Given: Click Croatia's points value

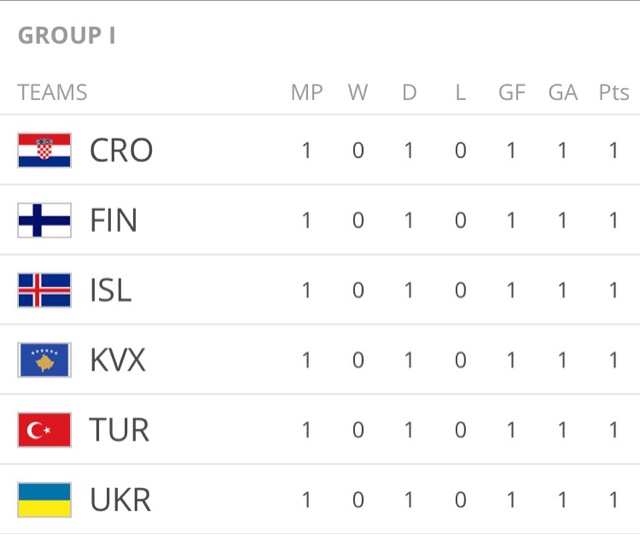Looking at the screenshot, I should point(614,150).
